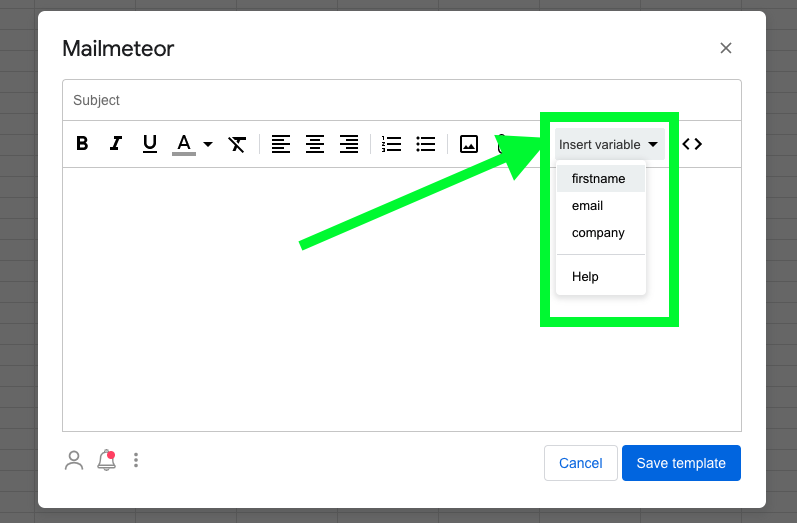Align text to the right
This screenshot has height=523, width=797.
tap(349, 144)
